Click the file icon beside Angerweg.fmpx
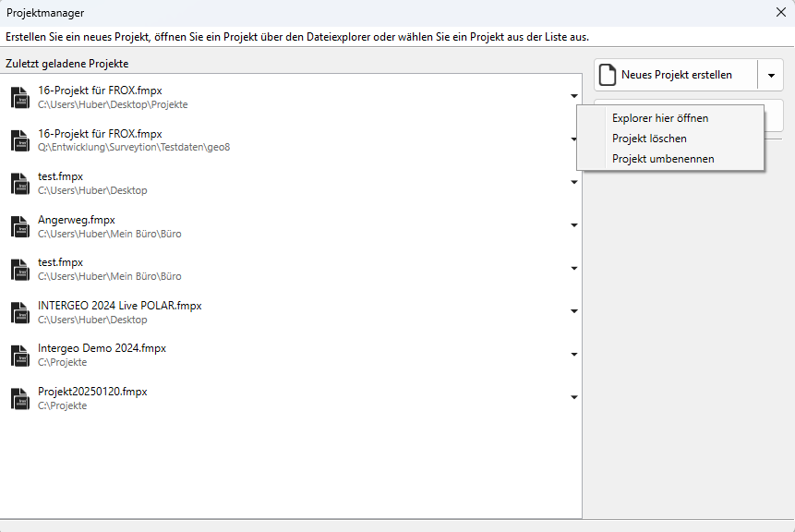 coord(19,226)
